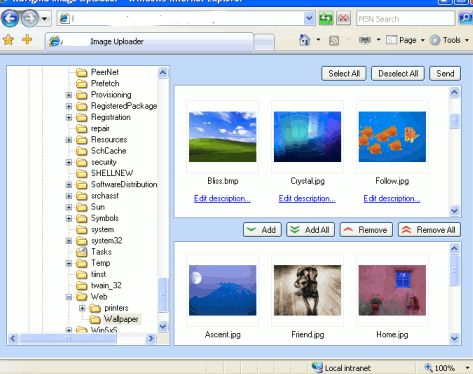
Task: Select the Home.jpg thumbnail
Action: click(x=392, y=290)
